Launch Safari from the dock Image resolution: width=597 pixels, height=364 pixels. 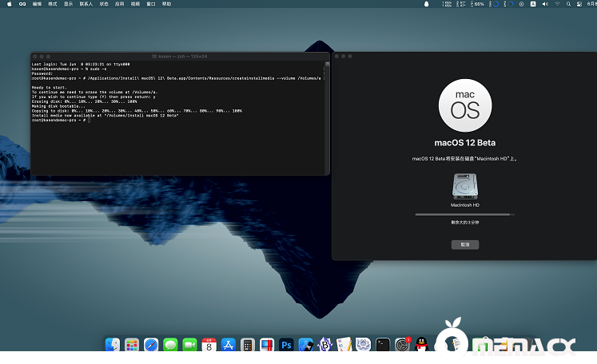pyautogui.click(x=151, y=345)
